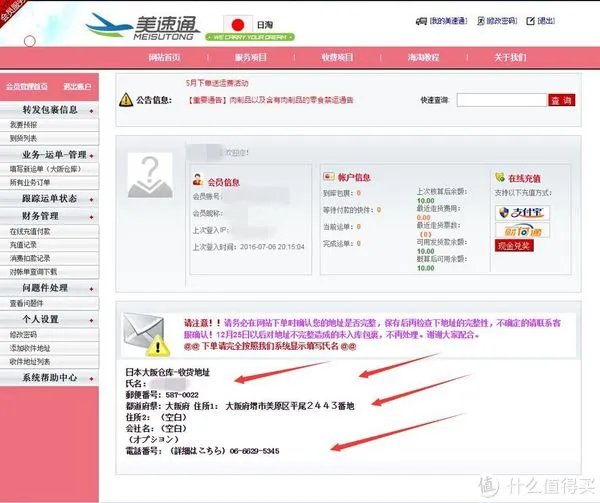600x503 pixels.
Task: Click the red 查询 search button
Action: click(561, 100)
